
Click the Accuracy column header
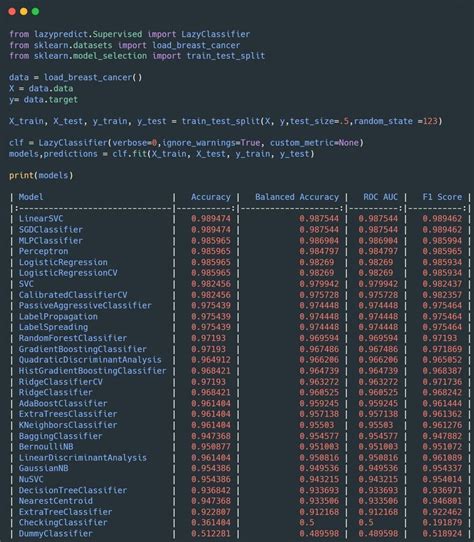click(x=211, y=197)
